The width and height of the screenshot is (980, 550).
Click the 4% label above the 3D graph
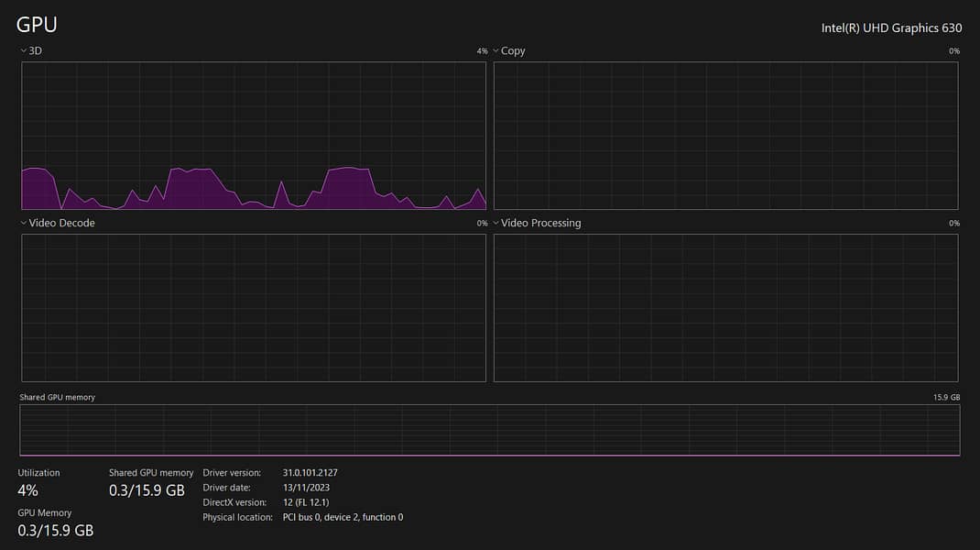(x=482, y=51)
